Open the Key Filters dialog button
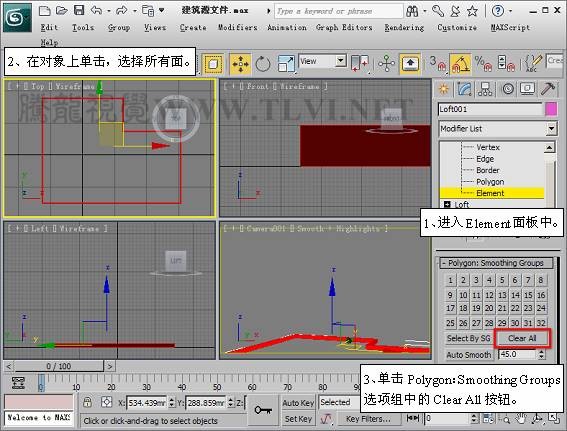This screenshot has width=567, height=431. 368,419
